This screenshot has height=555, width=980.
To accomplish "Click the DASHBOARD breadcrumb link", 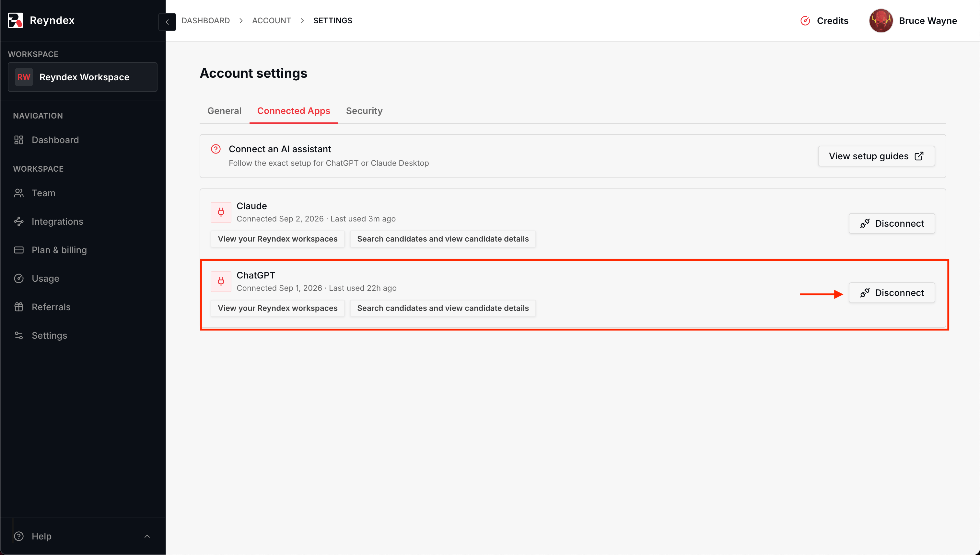I will click(205, 21).
